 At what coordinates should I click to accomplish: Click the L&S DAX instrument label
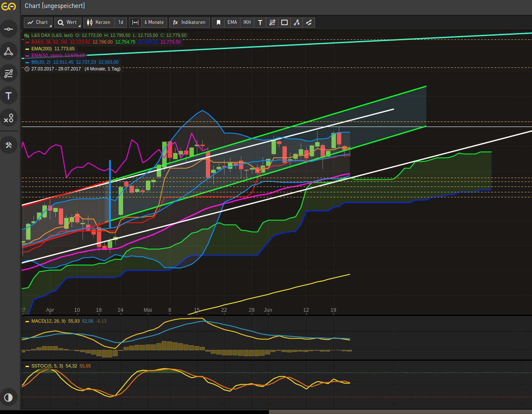click(52, 35)
